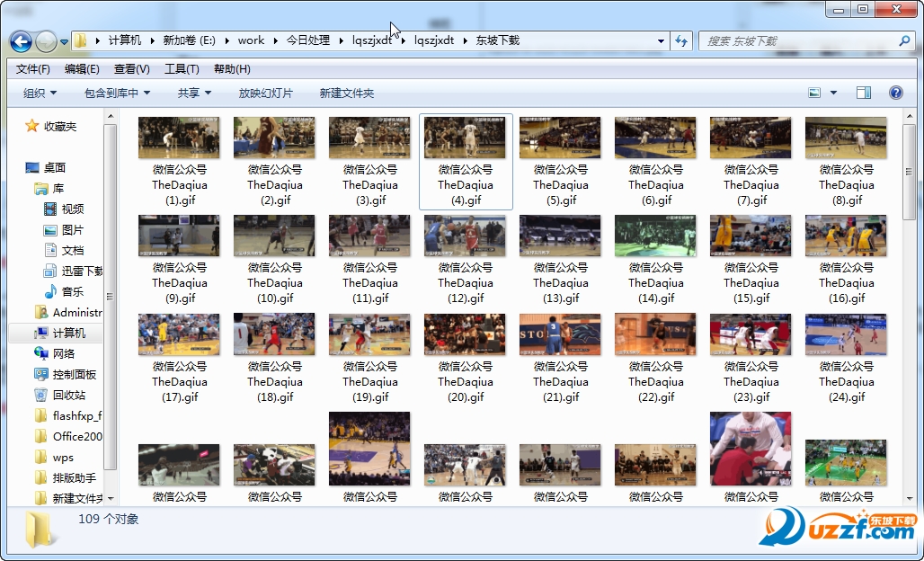Open the 迅雷下载 library
924x561 pixels.
(x=73, y=272)
